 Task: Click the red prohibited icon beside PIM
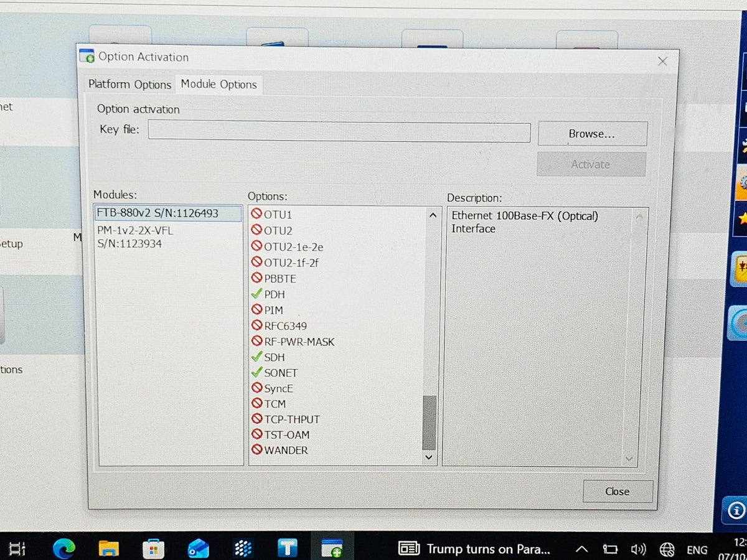point(256,309)
